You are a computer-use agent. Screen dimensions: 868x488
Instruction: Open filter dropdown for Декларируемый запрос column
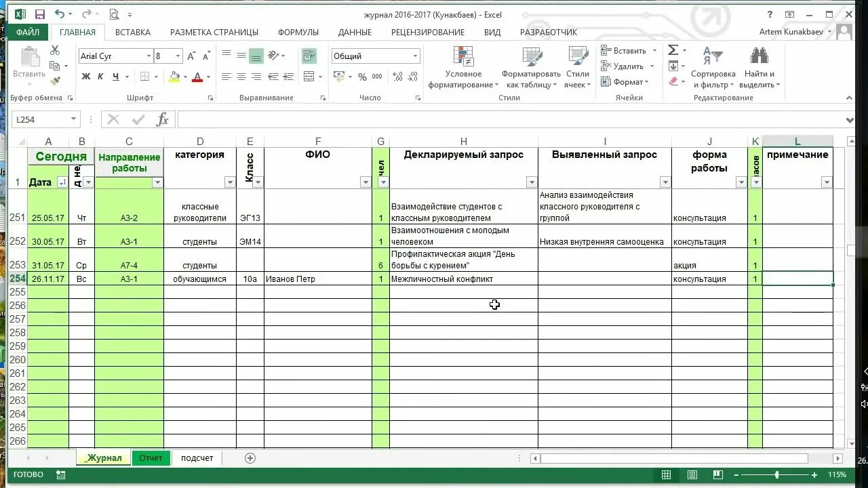pyautogui.click(x=532, y=182)
